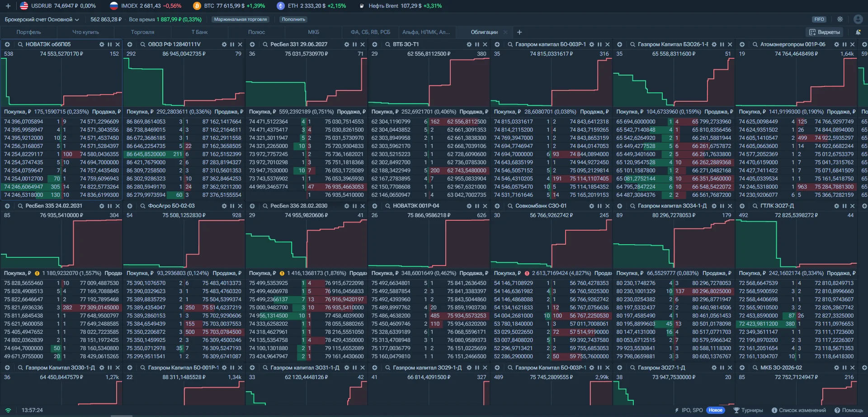This screenshot has height=417, width=868.
Task: Add a new workspace tab with plus
Action: [519, 32]
